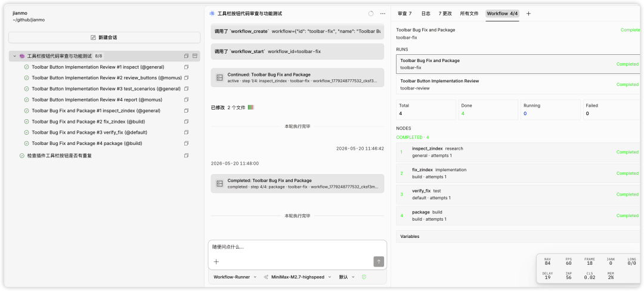Focus the 随便问点什么 message input field
The image size is (644, 291).
pos(298,247)
